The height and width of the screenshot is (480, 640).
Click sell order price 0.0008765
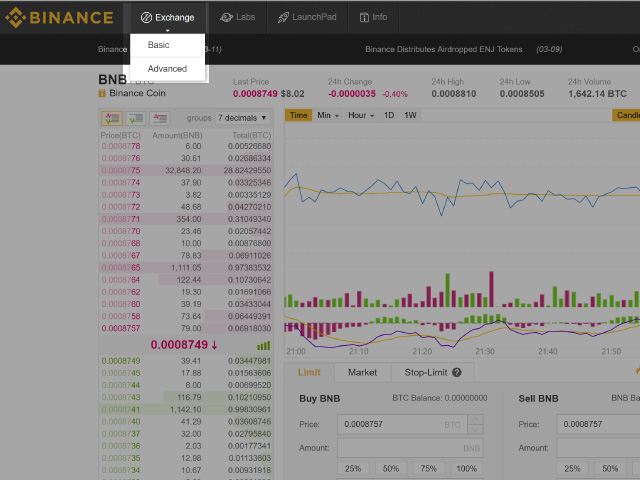pos(121,268)
